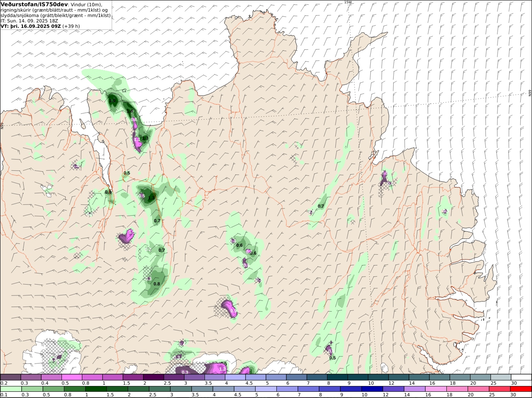Click the 1.4 precipitation value on the map

point(130,111)
